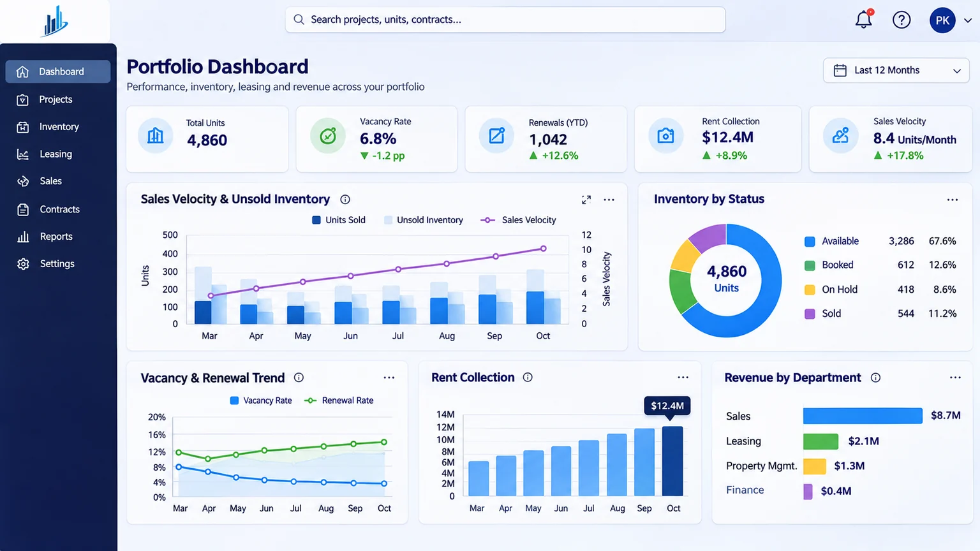Open the Contracts sidebar page

58,209
